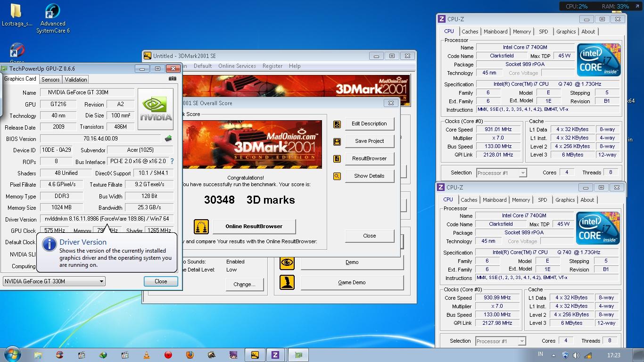This screenshot has width=644, height=362.
Task: Click the Edit Description note icon
Action: click(337, 124)
